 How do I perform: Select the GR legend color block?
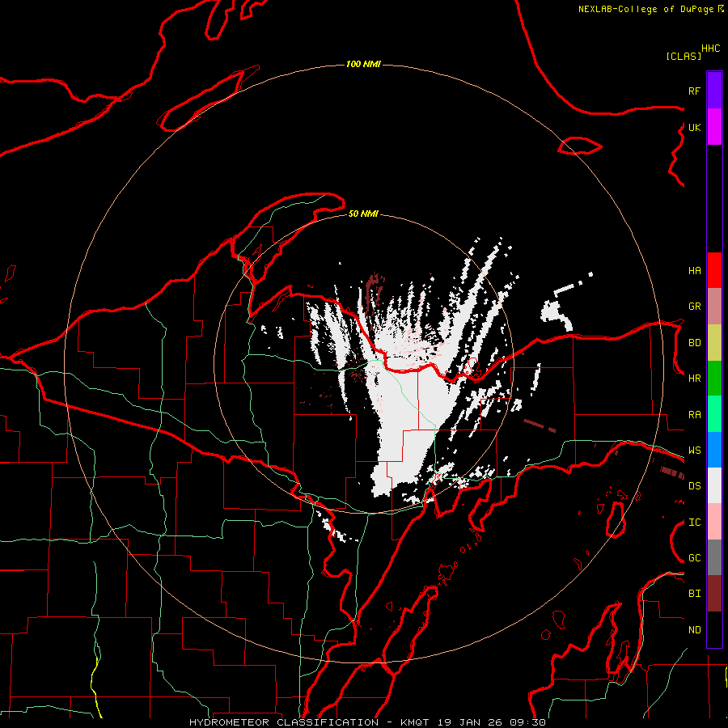[714, 307]
